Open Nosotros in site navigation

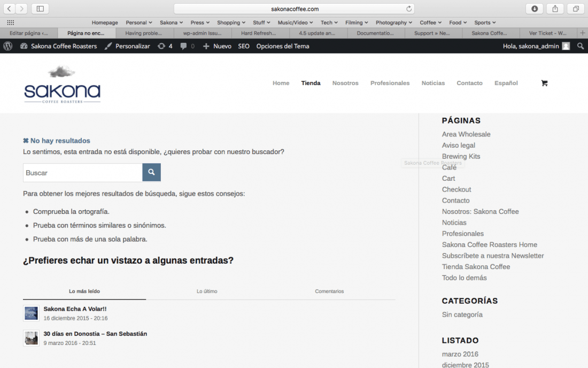click(x=345, y=83)
